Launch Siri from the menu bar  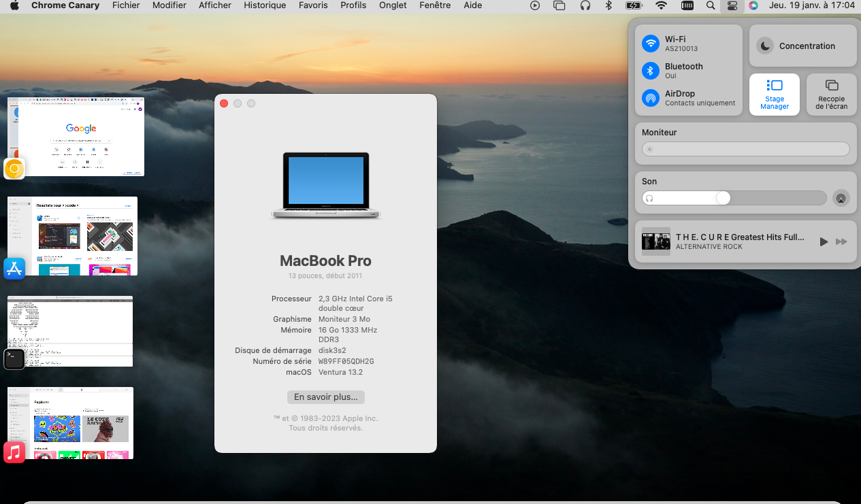[x=753, y=5]
